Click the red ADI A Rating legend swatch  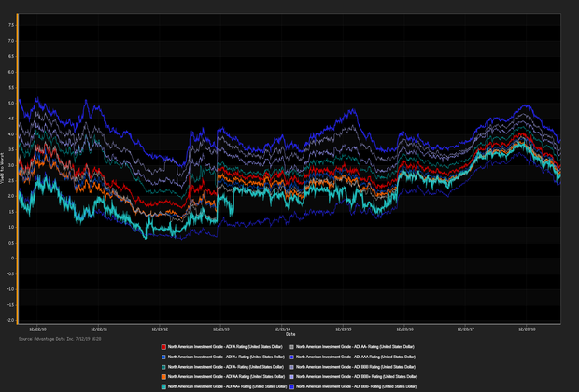[x=163, y=347]
